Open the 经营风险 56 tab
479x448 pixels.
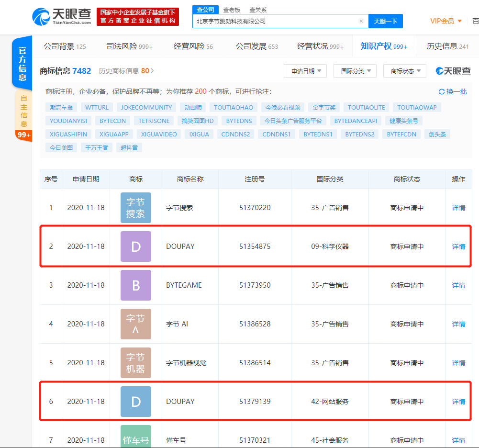(x=193, y=46)
